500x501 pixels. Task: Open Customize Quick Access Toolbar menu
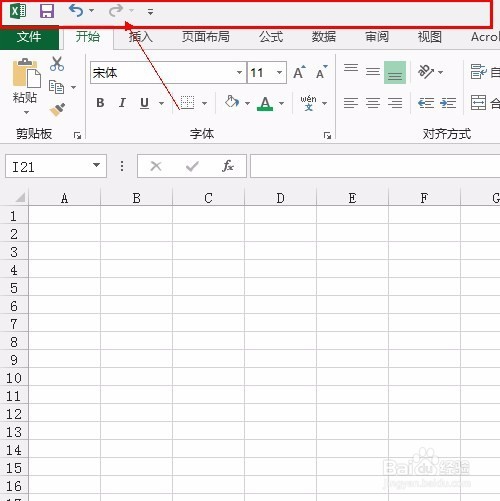pos(150,12)
